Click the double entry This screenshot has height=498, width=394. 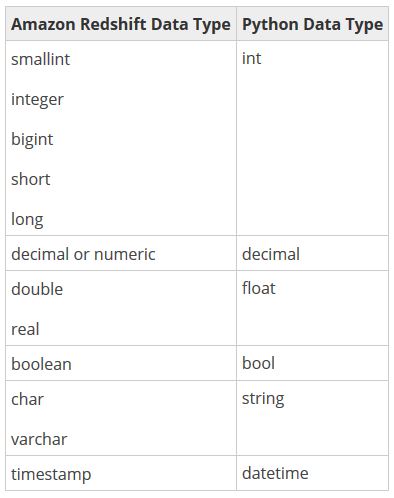click(x=37, y=289)
